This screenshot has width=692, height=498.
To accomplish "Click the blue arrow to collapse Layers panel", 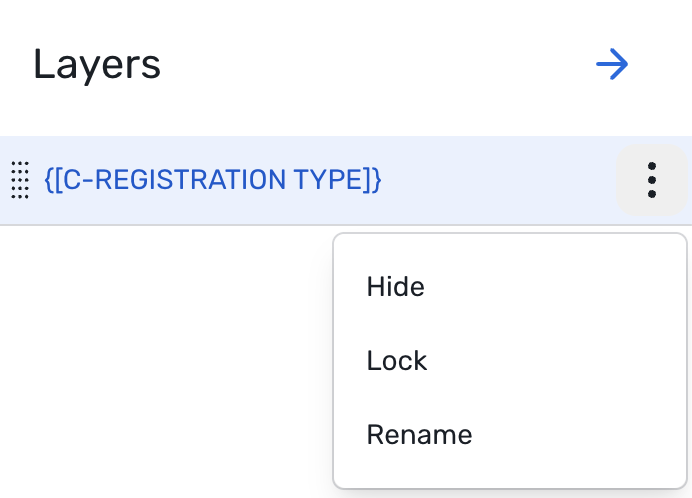I will click(611, 65).
